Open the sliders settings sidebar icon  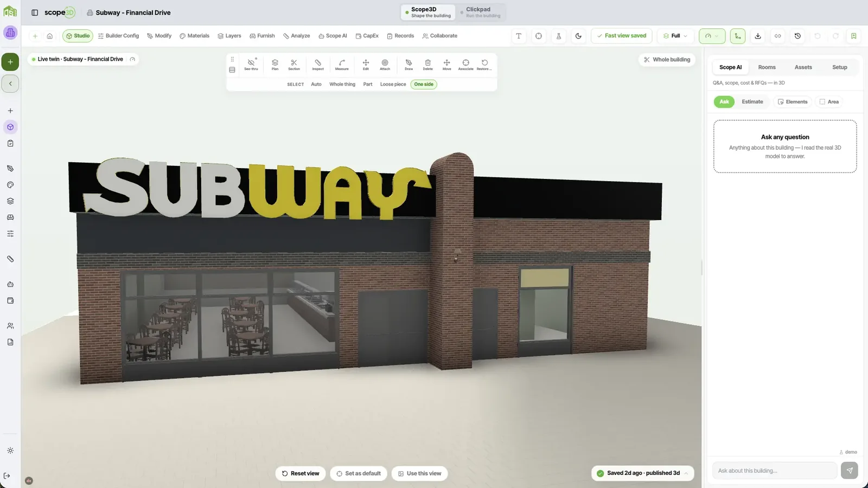(x=10, y=234)
